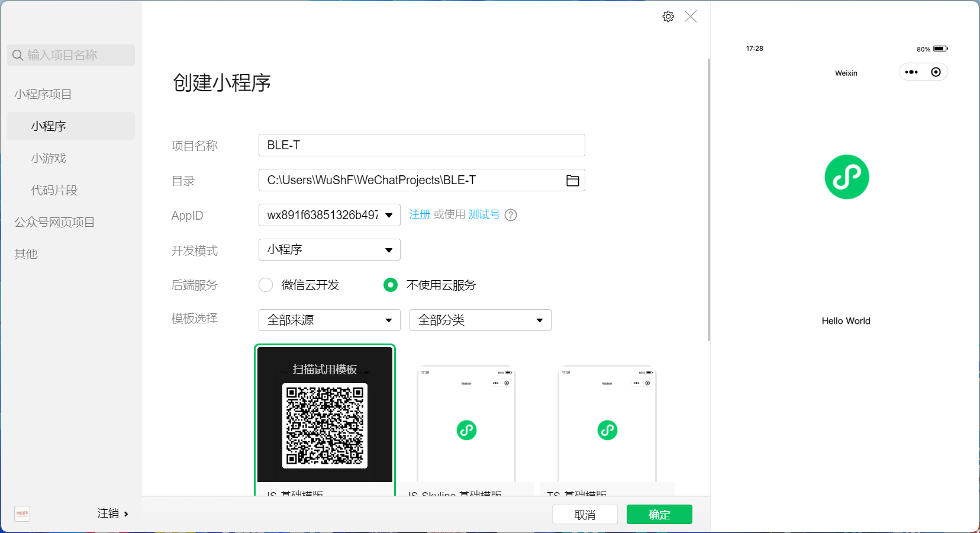This screenshot has width=980, height=533.
Task: Close the create mini program dialog
Action: [x=691, y=17]
